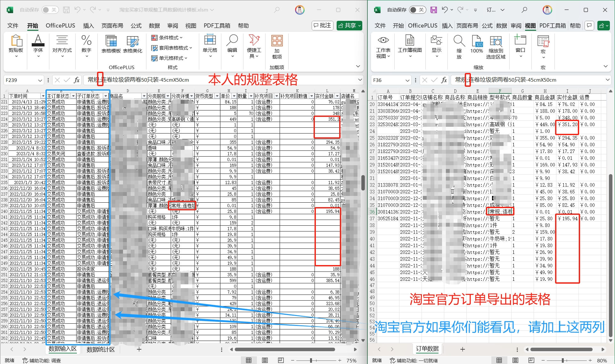Adjust zoom slider in left status bar
Viewport: 615px width, 364px height.
pyautogui.click(x=311, y=360)
